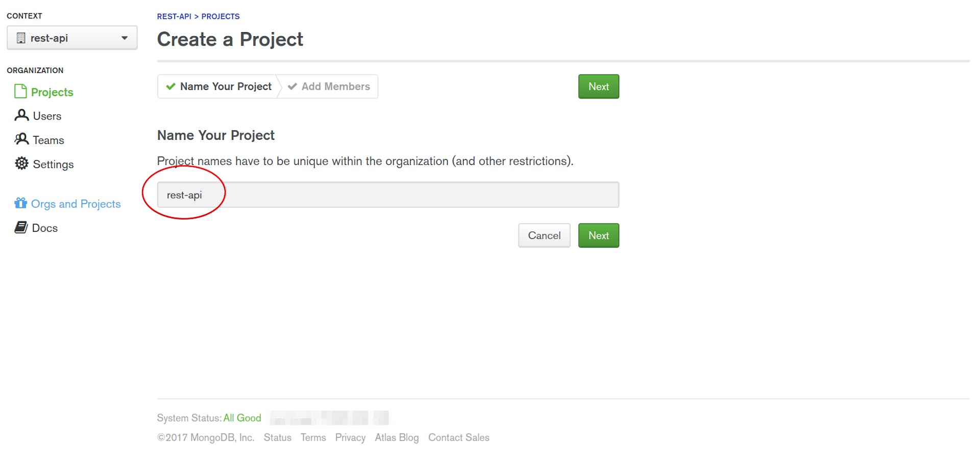This screenshot has width=980, height=461.
Task: Click the Teams people icon
Action: coord(21,139)
